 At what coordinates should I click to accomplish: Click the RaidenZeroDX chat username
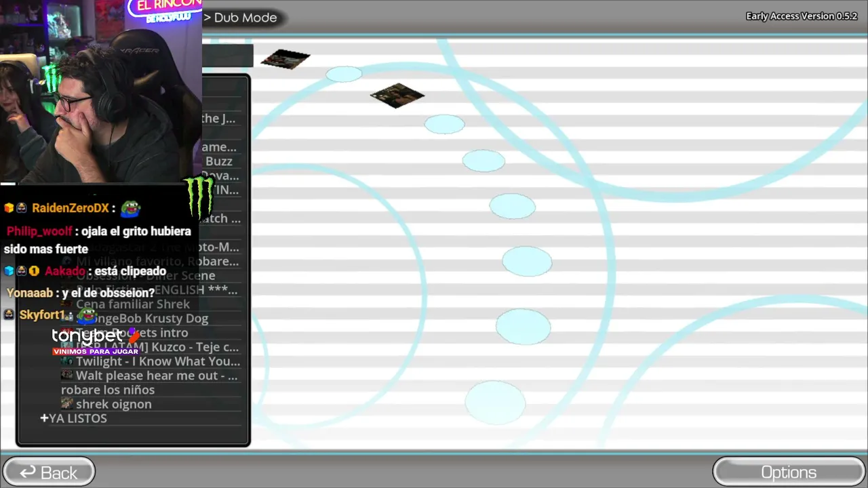coord(71,208)
